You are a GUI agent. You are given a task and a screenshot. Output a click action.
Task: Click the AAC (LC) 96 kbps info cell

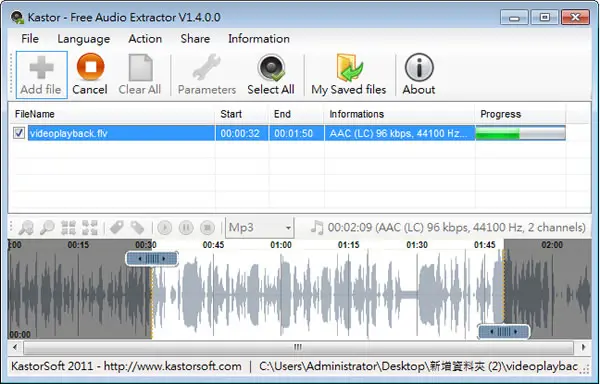398,133
